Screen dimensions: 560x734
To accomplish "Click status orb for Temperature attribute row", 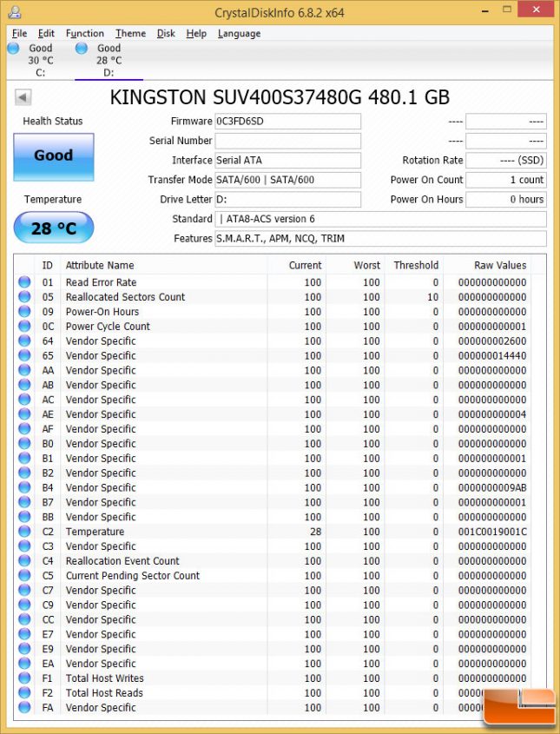I will click(24, 532).
